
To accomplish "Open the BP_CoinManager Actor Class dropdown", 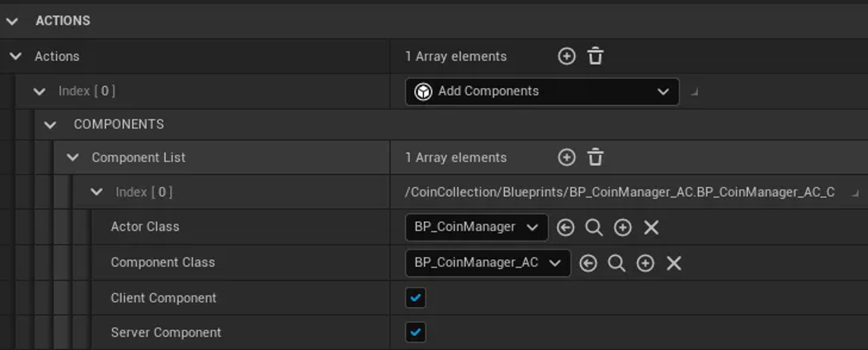I will click(476, 227).
